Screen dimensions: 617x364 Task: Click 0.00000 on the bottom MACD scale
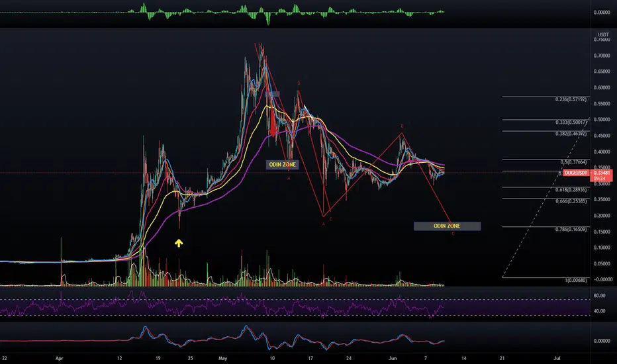pyautogui.click(x=602, y=341)
